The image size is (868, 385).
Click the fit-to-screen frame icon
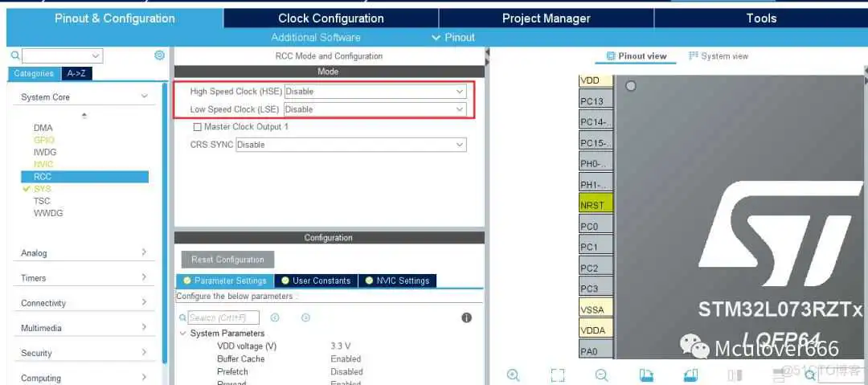pos(558,375)
